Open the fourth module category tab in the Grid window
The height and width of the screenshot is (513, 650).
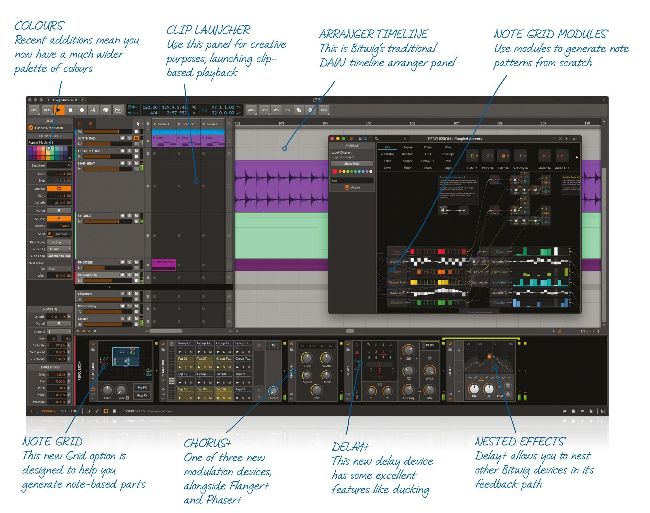pos(448,147)
